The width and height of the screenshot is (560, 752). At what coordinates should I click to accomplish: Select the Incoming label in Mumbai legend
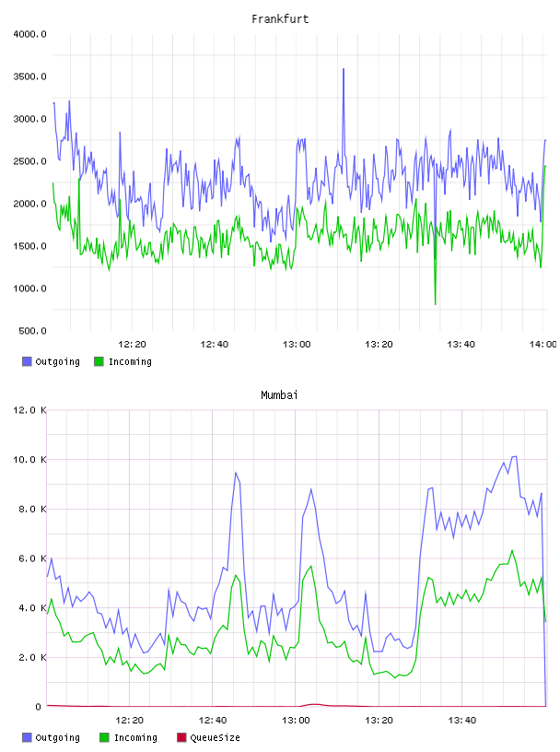click(x=135, y=737)
